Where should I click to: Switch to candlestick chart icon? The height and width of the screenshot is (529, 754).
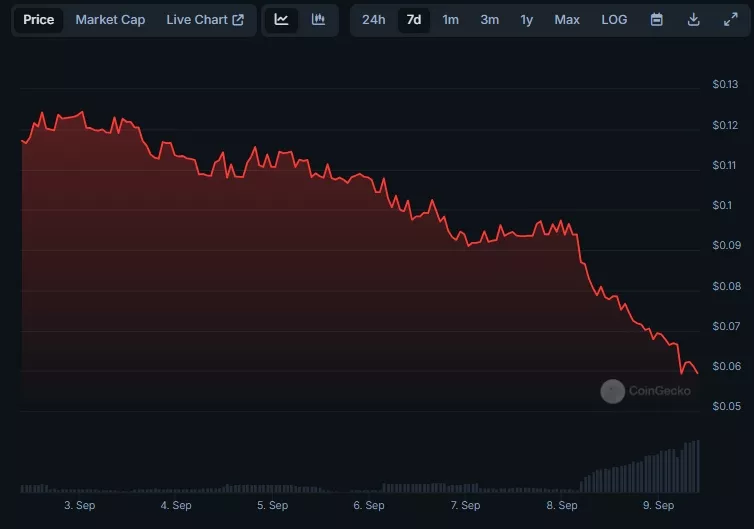click(x=318, y=20)
